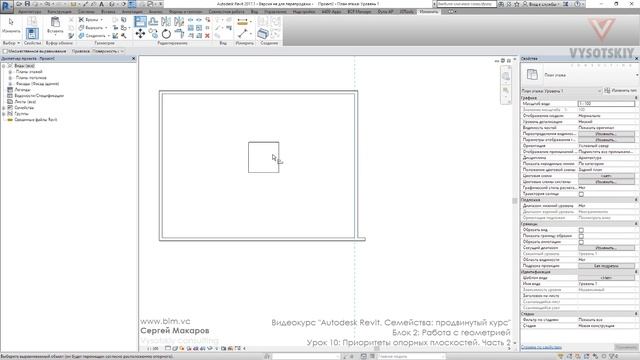Expand the Семейства tree node
This screenshot has width=640, height=360.
click(x=4, y=108)
